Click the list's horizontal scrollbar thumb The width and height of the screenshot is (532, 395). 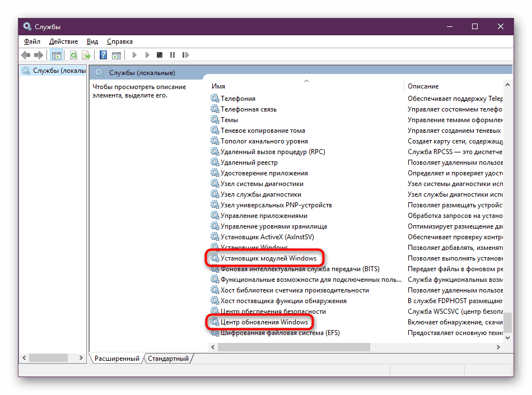[x=294, y=347]
